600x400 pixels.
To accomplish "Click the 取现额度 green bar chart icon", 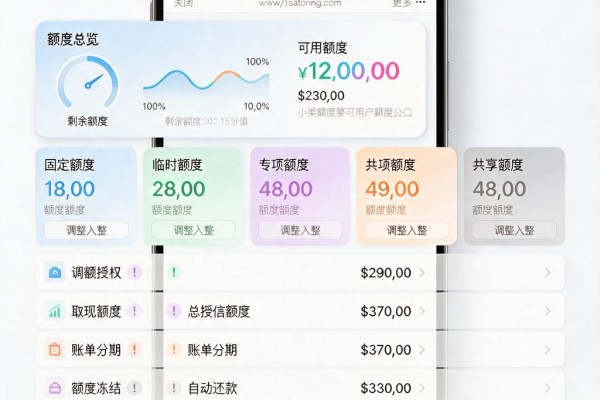I will [55, 311].
